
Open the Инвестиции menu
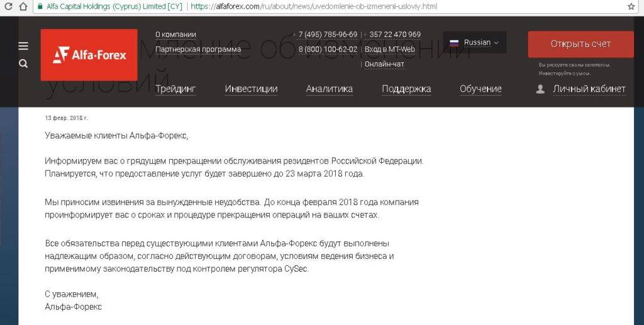252,89
